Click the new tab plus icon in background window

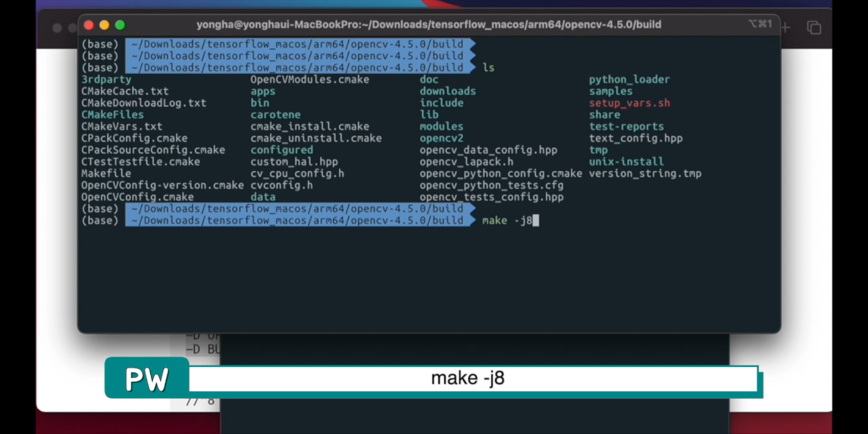pos(785,28)
